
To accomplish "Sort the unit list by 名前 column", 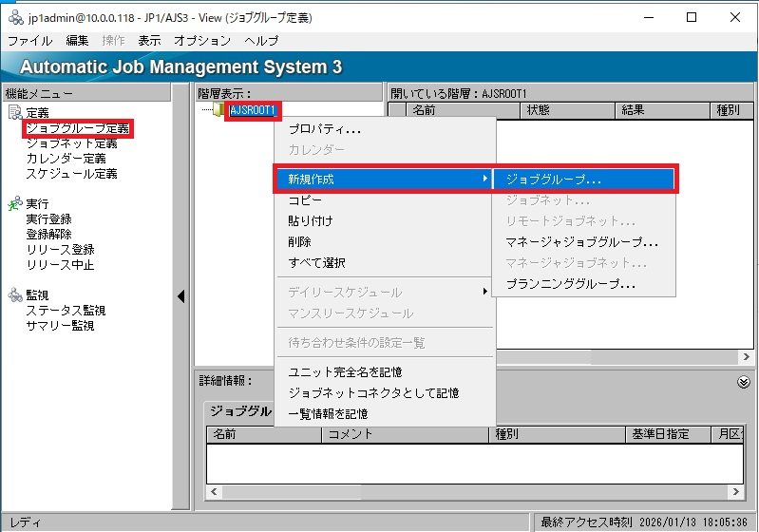I will coord(463,110).
